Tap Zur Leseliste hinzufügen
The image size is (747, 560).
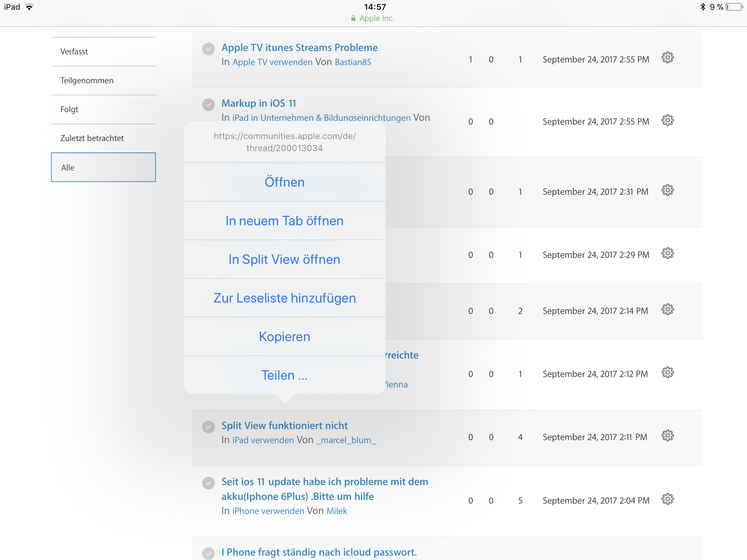click(284, 298)
